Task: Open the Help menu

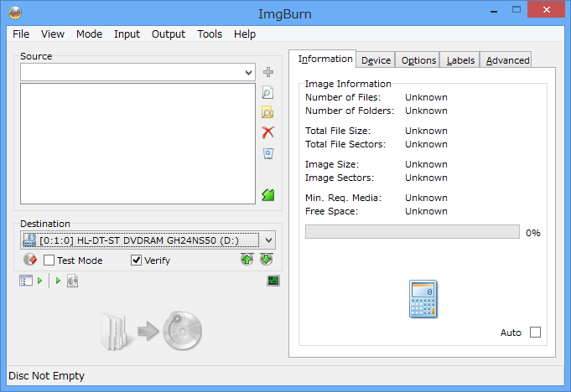Action: click(245, 34)
